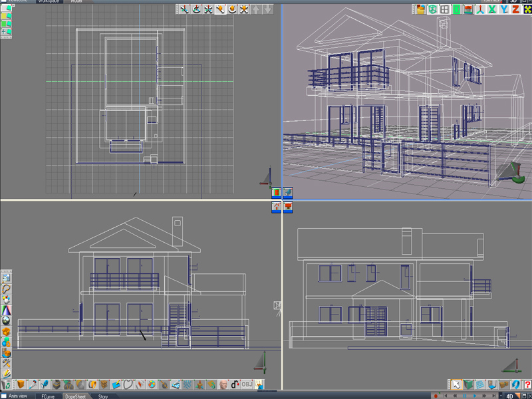This screenshot has height=399, width=532.
Task: Step back one frame with rewind control
Action: pos(455,396)
